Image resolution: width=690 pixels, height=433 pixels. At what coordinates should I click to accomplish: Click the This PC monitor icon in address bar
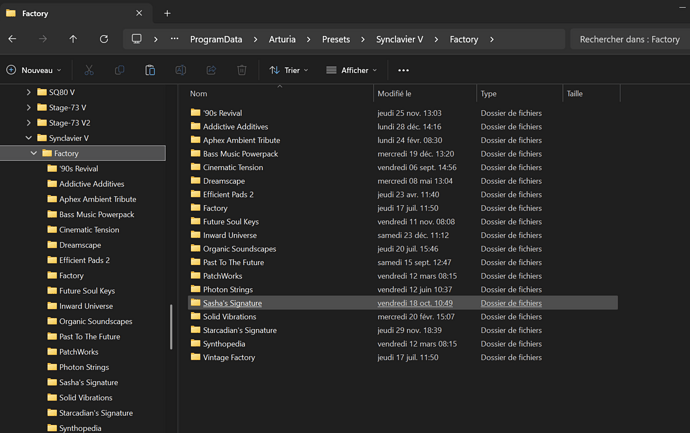(x=137, y=39)
